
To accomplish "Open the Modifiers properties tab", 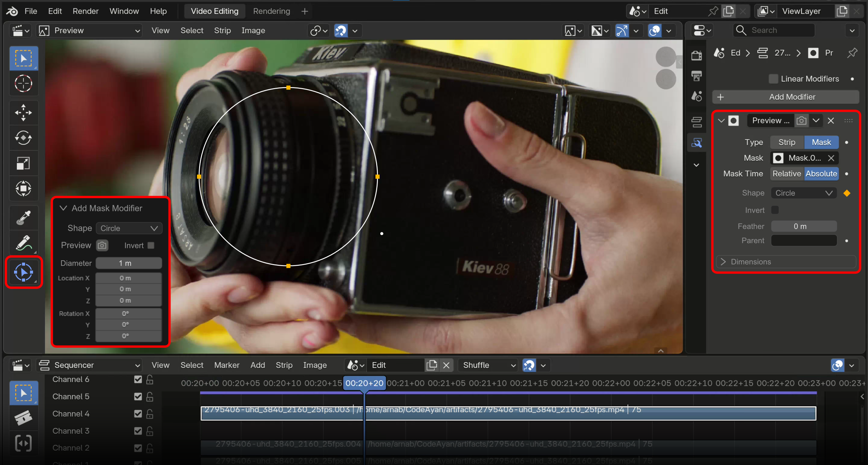I will [x=697, y=142].
